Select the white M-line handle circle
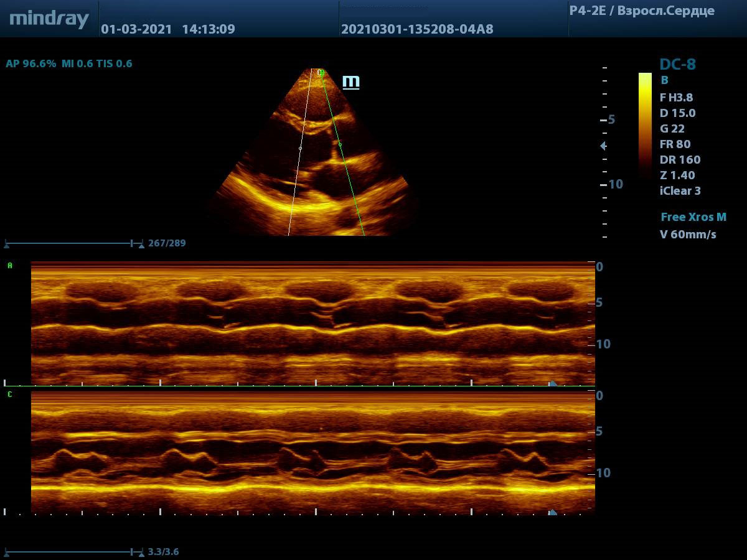The image size is (747, 560). 300,149
